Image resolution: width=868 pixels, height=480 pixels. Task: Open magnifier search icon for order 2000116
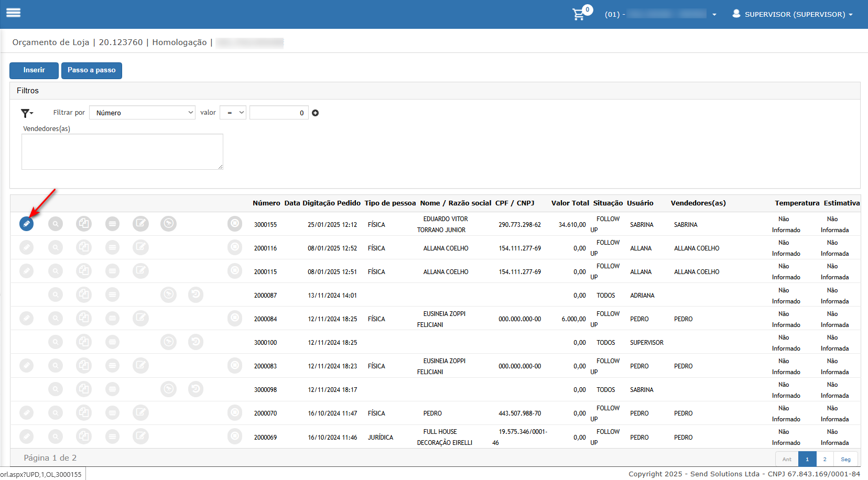[55, 247]
